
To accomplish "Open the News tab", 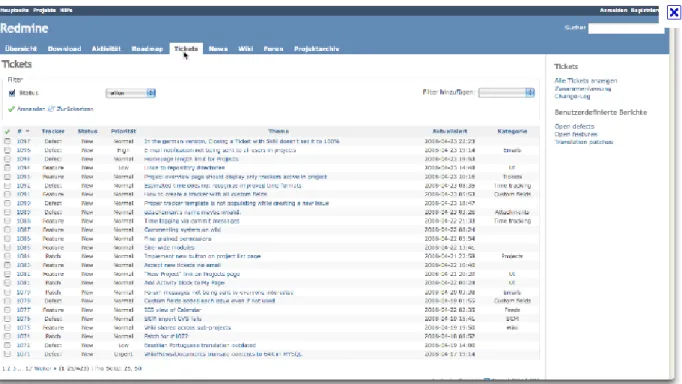I will [x=218, y=49].
